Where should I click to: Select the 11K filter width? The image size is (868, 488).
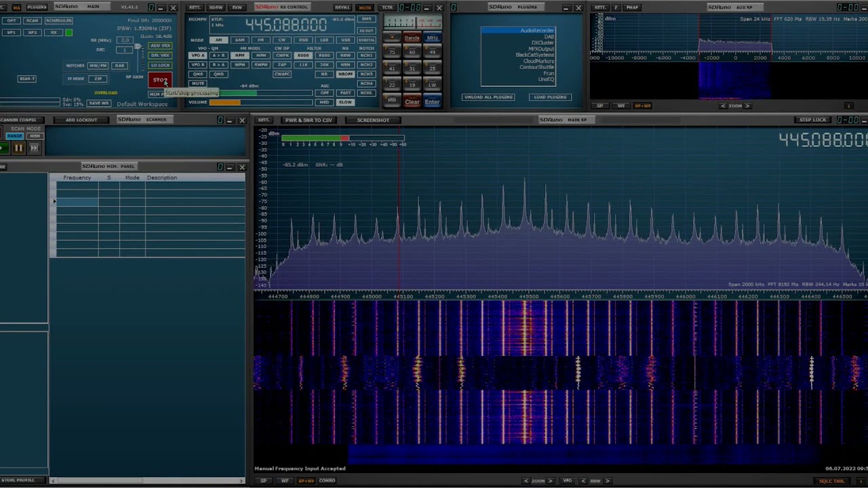click(303, 65)
